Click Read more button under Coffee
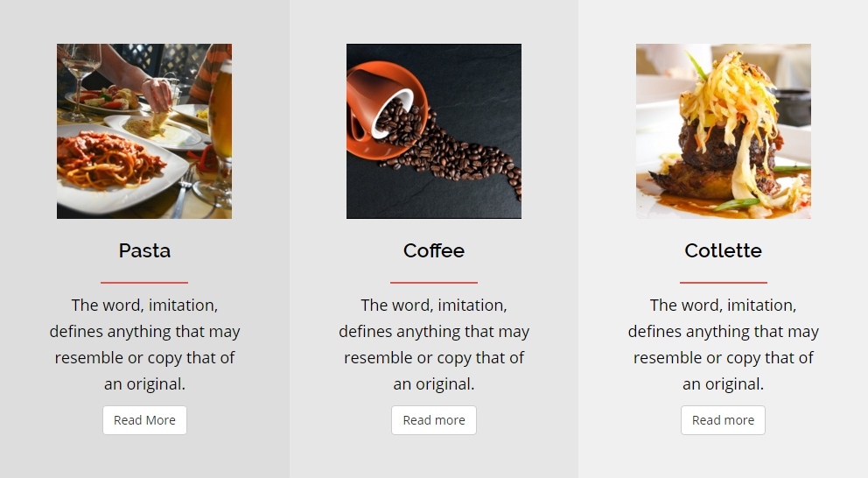868x478 pixels. [434, 420]
